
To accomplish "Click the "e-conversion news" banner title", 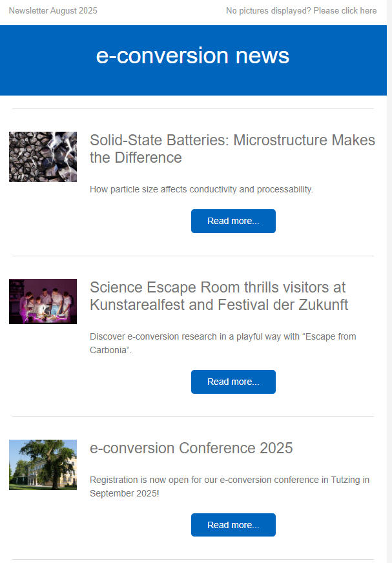I will (x=192, y=56).
